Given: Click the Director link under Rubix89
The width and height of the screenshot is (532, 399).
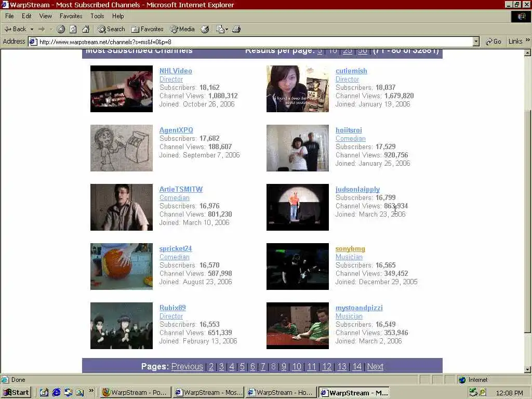Looking at the screenshot, I should click(171, 316).
